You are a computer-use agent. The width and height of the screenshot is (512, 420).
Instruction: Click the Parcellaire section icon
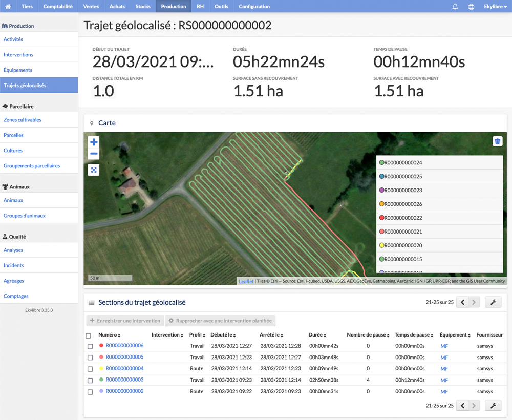pyautogui.click(x=5, y=106)
